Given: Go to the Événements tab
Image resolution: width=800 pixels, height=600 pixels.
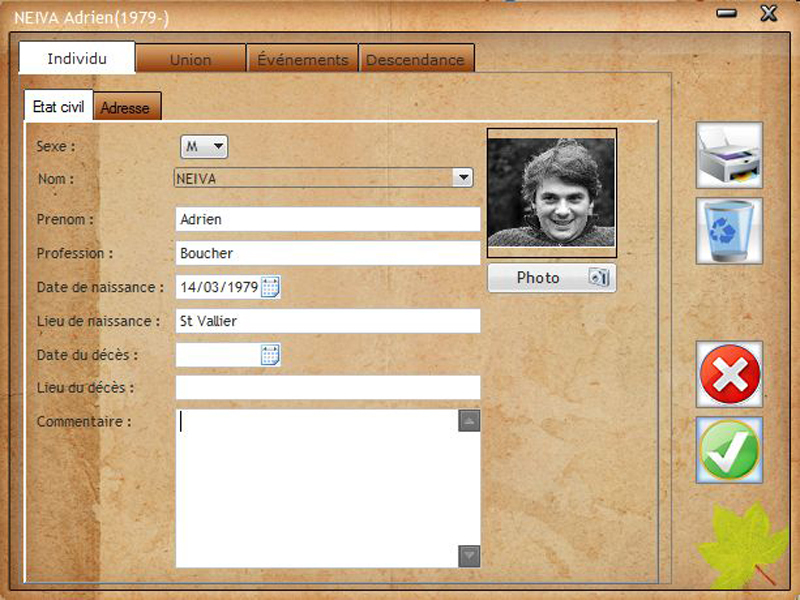Looking at the screenshot, I should pos(303,59).
